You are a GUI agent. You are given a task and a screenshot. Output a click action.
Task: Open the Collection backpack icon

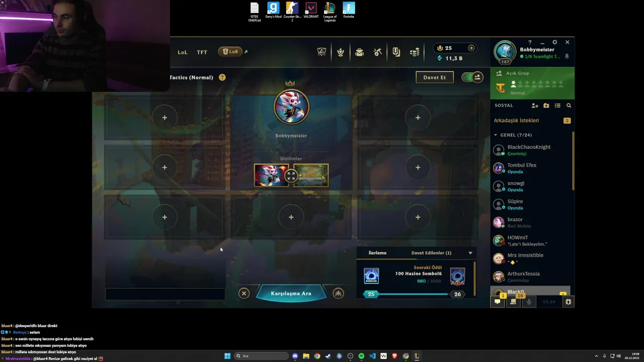click(359, 52)
